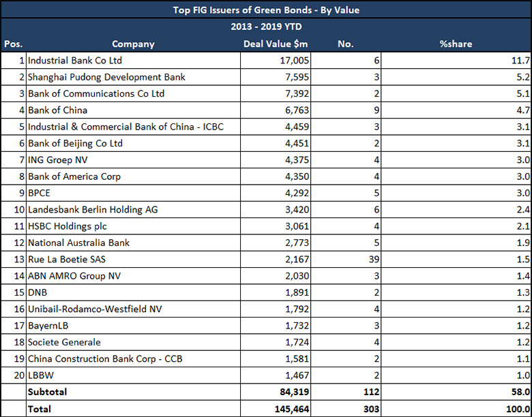Select the deal count 39 cell
532x417 pixels.
coord(346,260)
